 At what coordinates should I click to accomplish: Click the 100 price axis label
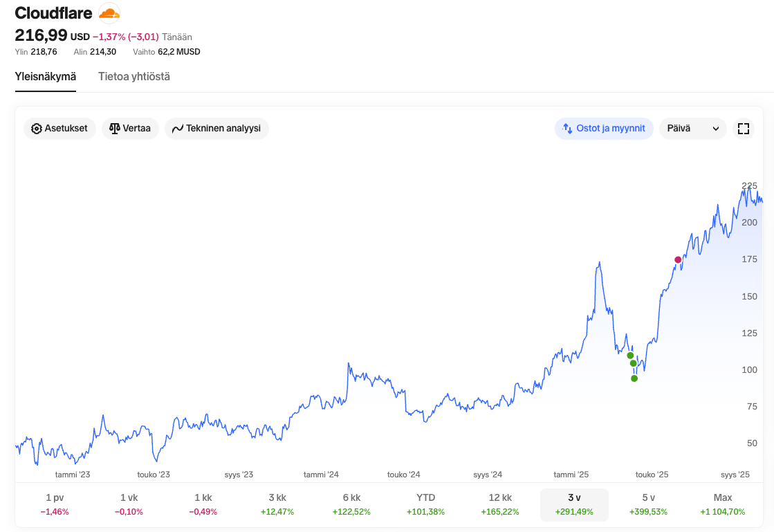(749, 369)
